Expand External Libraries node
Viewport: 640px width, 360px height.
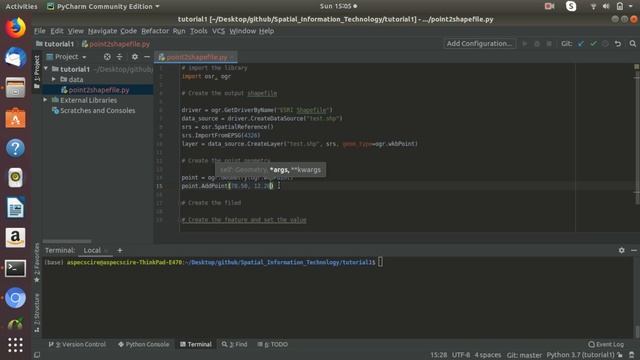tap(45, 100)
